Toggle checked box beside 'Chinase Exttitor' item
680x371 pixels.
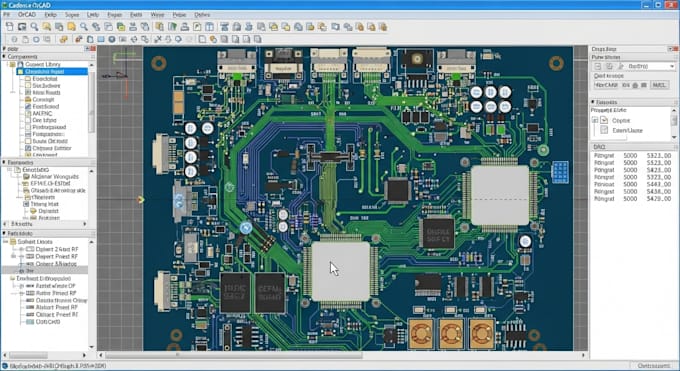(28, 148)
